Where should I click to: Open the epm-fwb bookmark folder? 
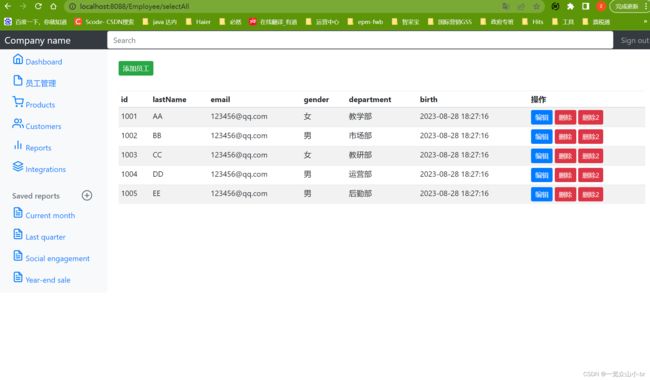[x=365, y=22]
